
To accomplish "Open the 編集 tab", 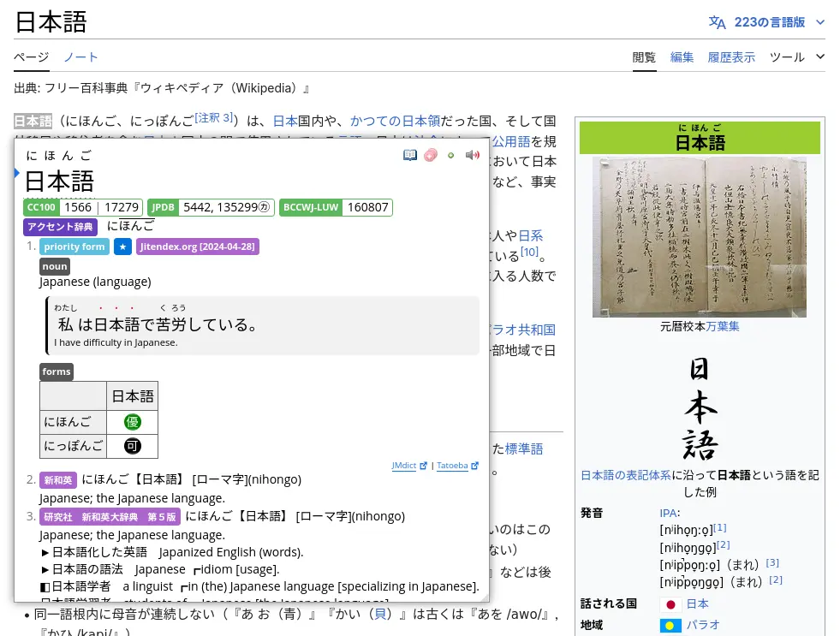I will (x=682, y=57).
